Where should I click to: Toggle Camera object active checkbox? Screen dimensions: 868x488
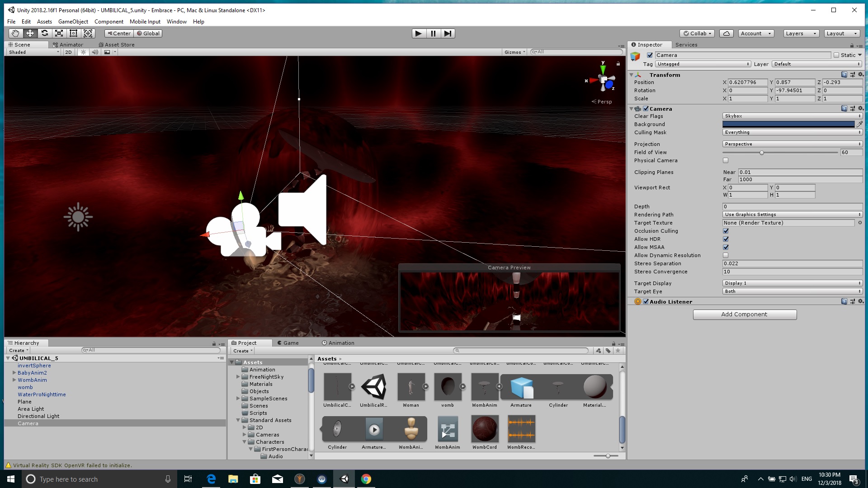click(650, 55)
